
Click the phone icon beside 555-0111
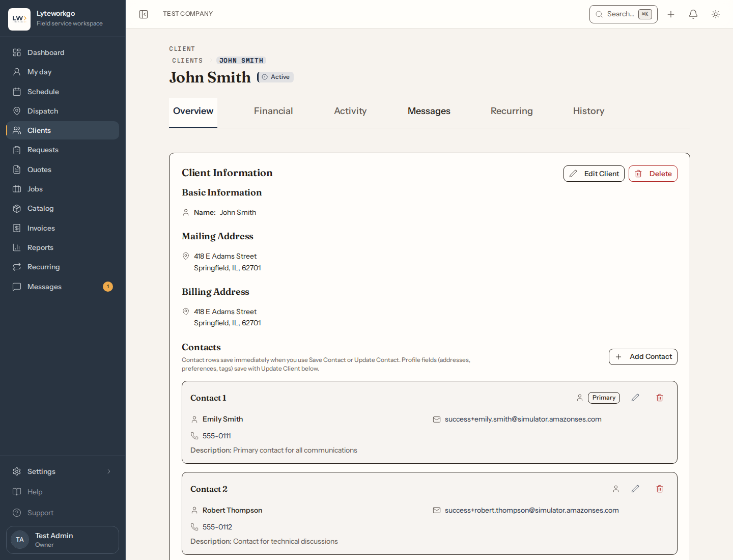coord(194,436)
